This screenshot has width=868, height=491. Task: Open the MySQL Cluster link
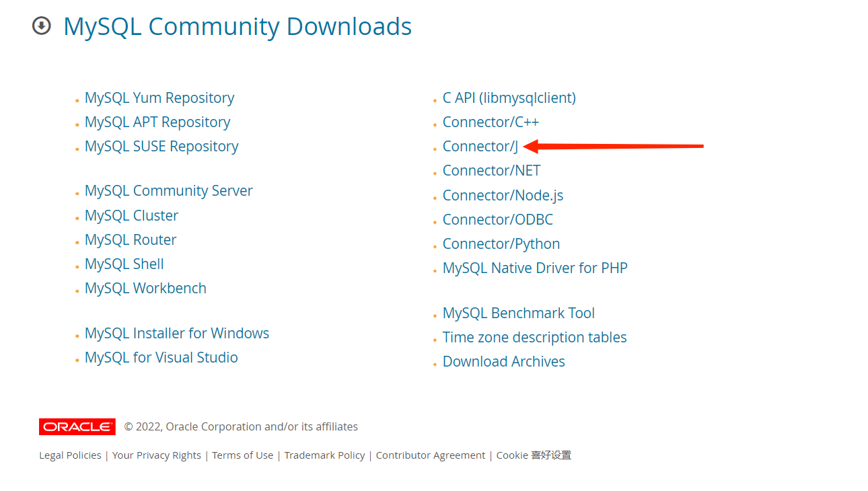pos(132,215)
